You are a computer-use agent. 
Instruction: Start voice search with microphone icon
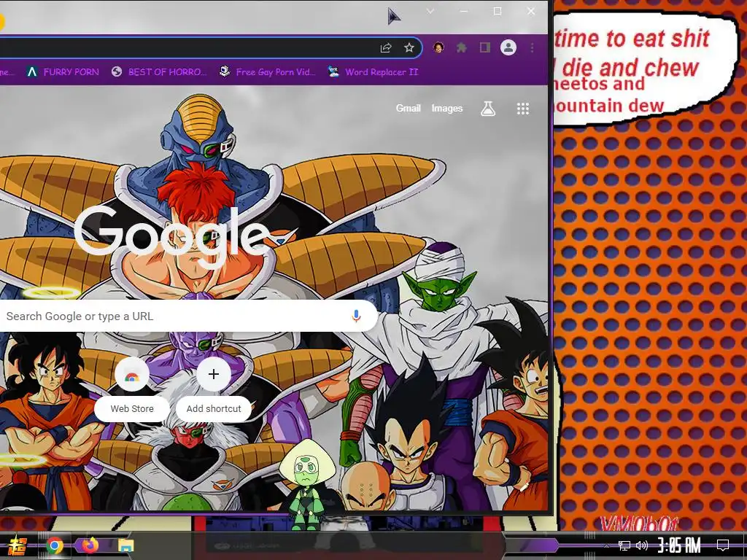[356, 316]
